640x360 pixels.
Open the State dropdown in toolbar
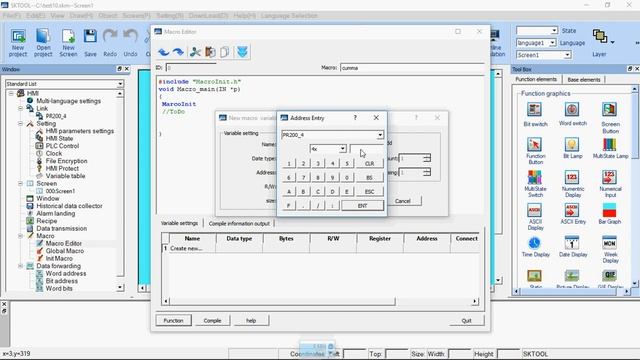point(554,31)
